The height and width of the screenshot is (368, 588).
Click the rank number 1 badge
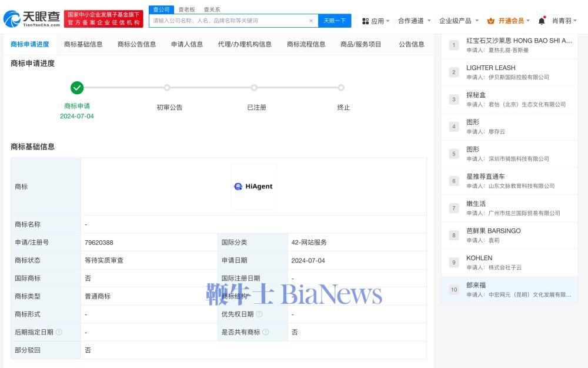pyautogui.click(x=454, y=45)
